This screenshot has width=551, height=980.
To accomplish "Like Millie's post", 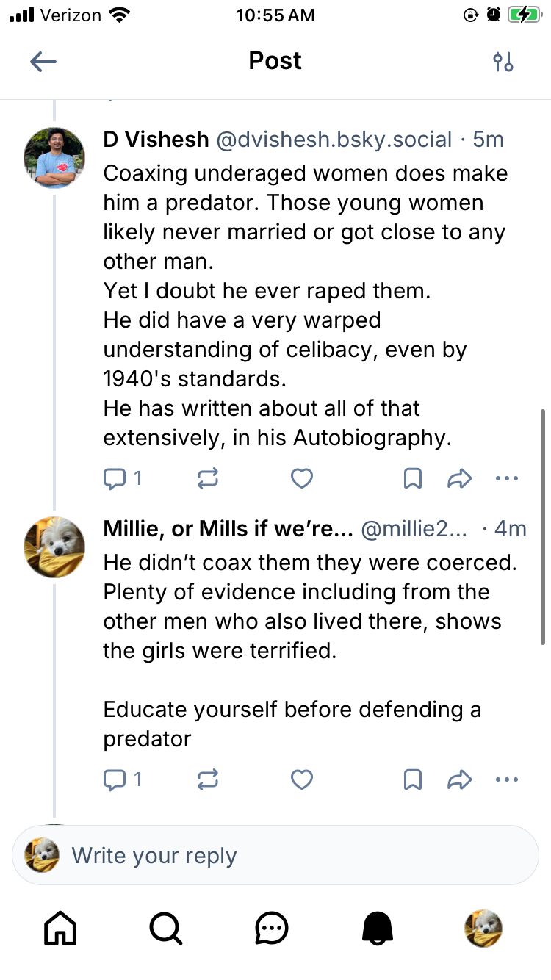I will pos(302,779).
